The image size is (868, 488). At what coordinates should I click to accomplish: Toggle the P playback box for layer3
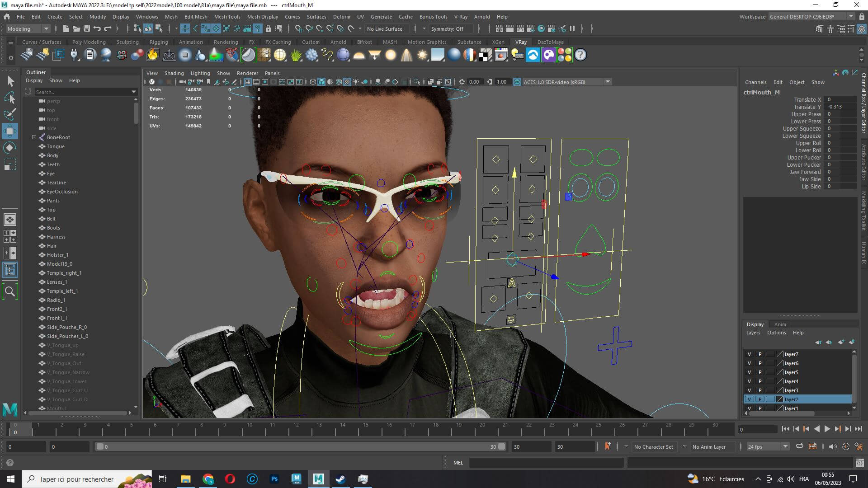[x=760, y=390]
